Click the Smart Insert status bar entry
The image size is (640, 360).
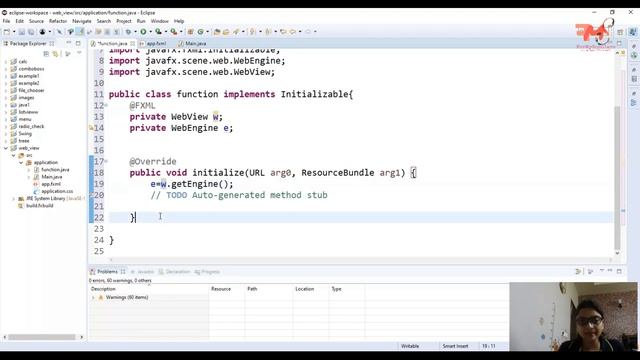(x=456, y=346)
